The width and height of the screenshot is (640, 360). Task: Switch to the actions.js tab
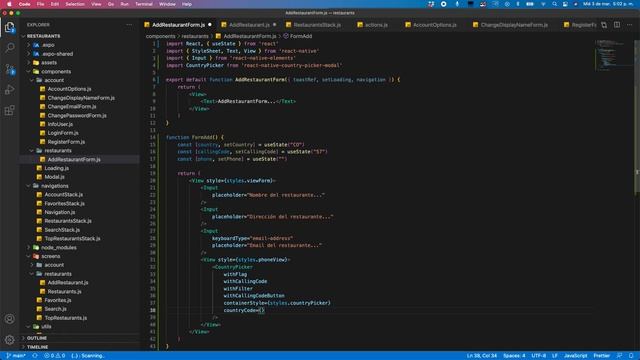click(376, 25)
